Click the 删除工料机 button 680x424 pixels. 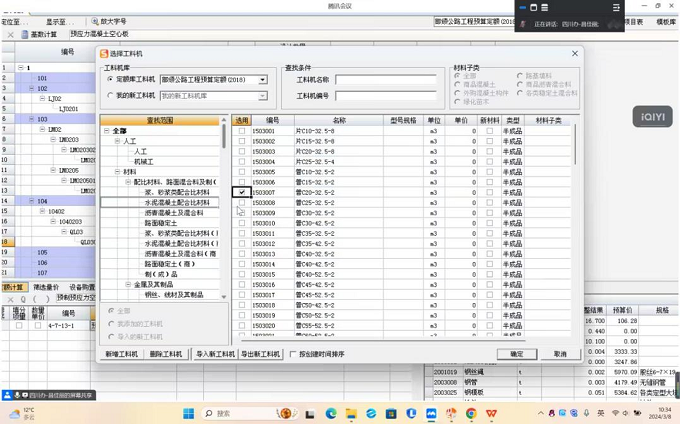(166, 354)
